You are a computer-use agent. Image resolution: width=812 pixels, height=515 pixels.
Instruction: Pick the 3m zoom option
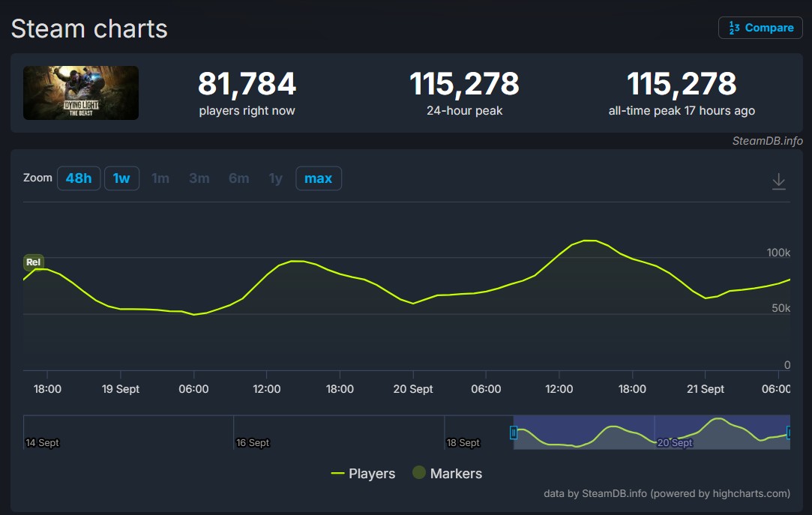tap(199, 178)
